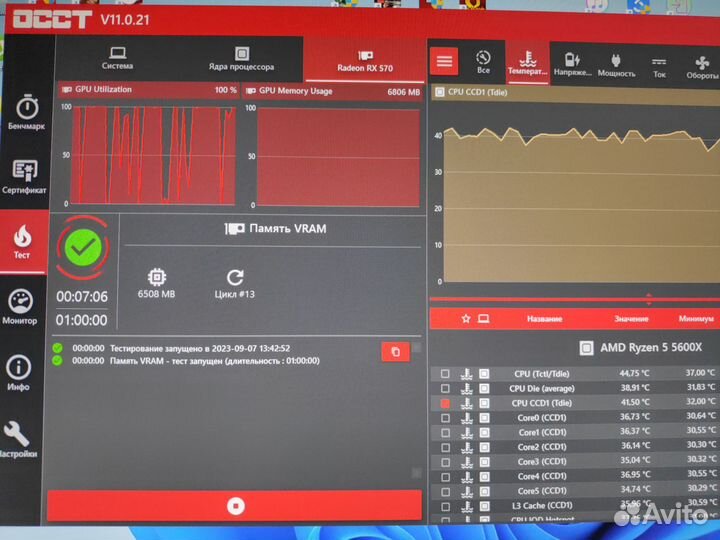This screenshot has height=540, width=720.
Task: Toggle checkbox for Core5 (CCD1)
Action: point(445,492)
